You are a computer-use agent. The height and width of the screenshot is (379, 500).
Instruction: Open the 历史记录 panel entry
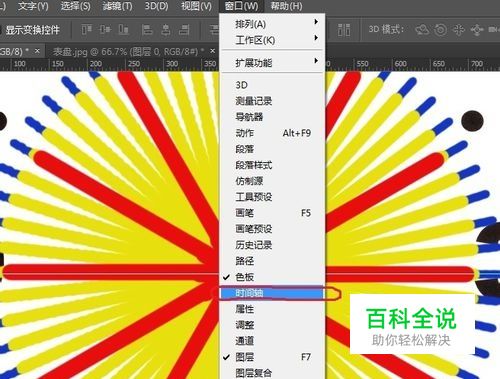point(272,245)
